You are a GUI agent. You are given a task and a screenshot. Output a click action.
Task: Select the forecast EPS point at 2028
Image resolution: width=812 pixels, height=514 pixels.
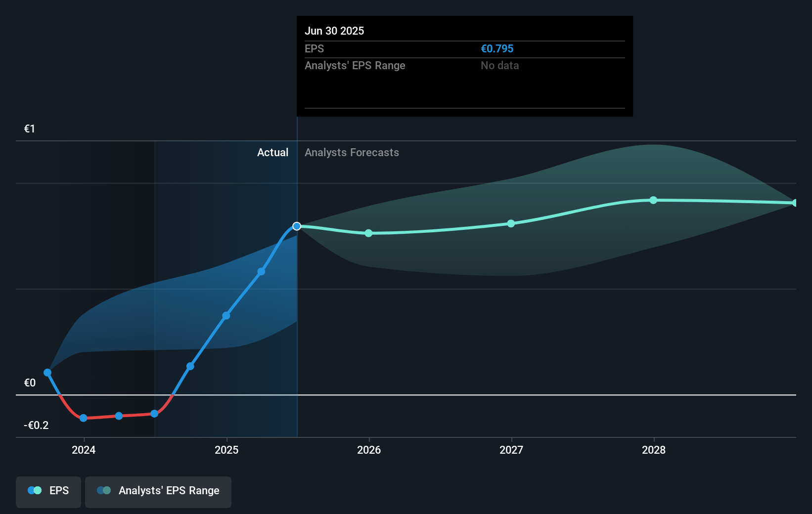(x=653, y=200)
